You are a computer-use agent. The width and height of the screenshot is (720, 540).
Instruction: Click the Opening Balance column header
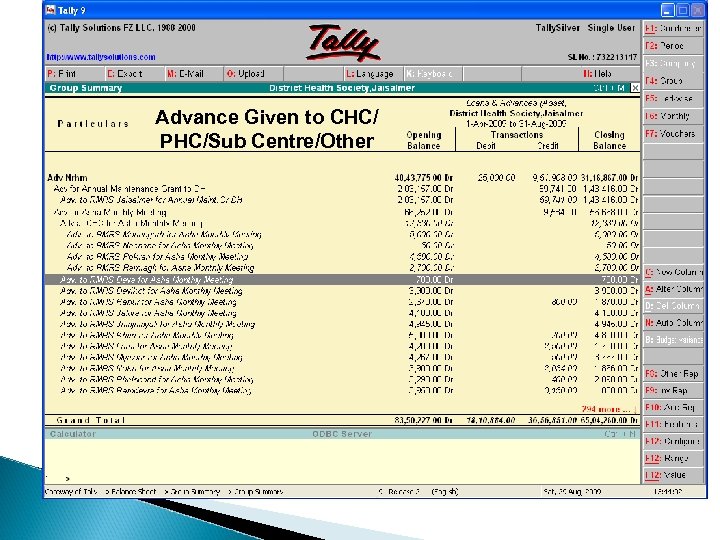click(423, 140)
